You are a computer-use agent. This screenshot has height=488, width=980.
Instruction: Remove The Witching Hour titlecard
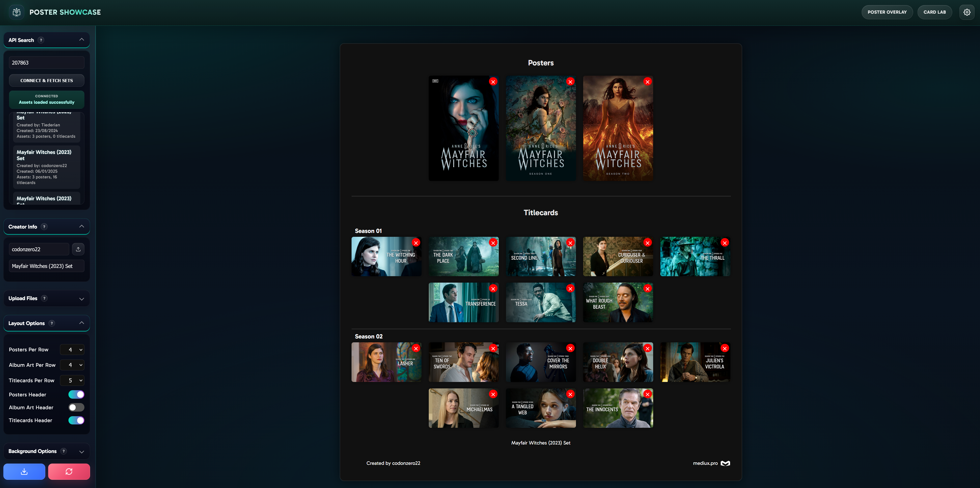pyautogui.click(x=416, y=243)
